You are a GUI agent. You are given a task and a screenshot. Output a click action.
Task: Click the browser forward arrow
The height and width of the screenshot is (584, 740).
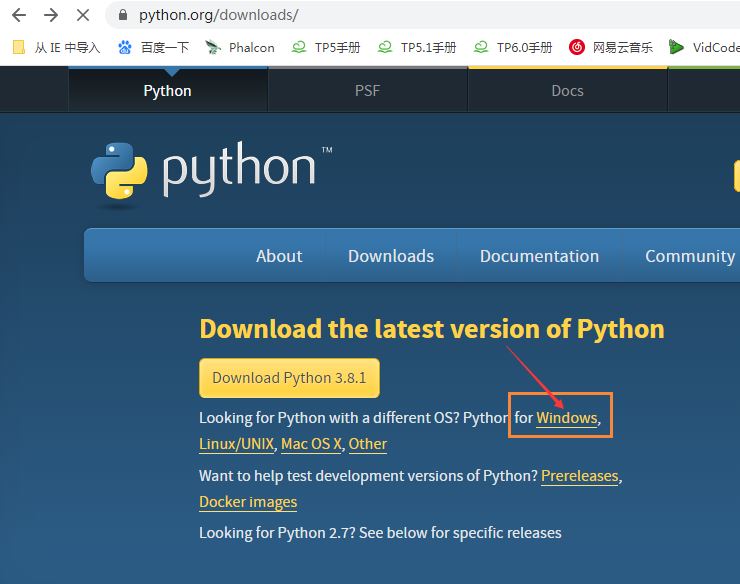tap(51, 15)
